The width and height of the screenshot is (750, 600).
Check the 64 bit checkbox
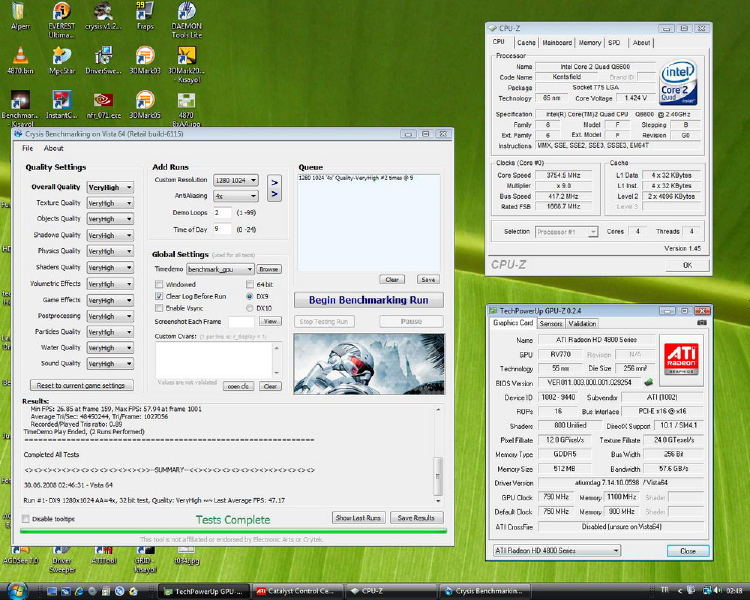click(x=250, y=284)
